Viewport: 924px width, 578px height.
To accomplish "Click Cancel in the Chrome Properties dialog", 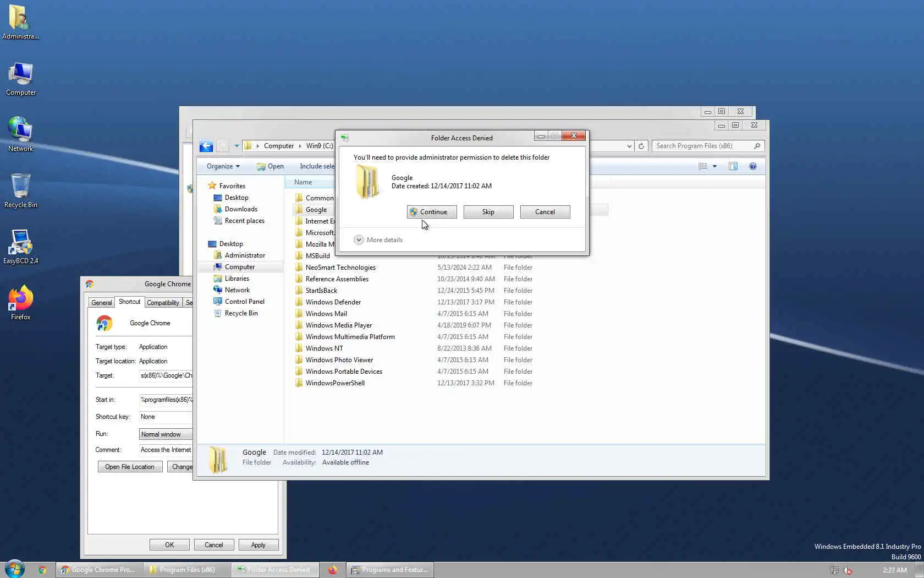I will [214, 545].
